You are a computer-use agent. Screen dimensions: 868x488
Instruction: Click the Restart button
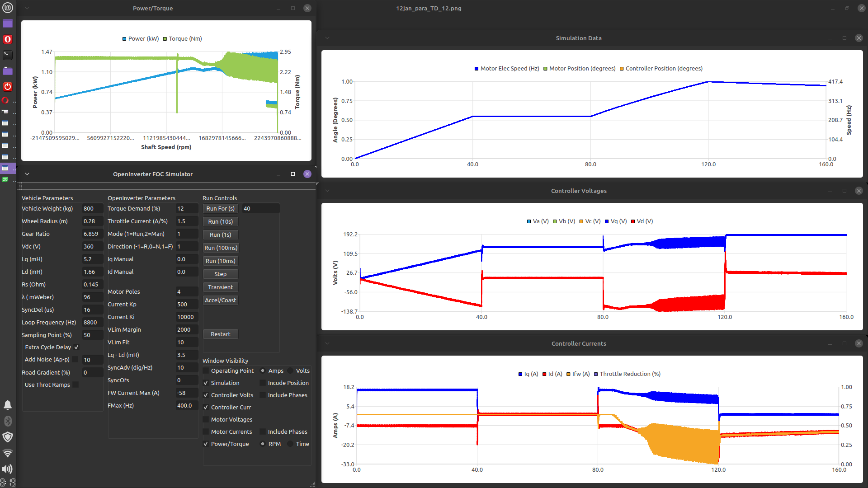click(220, 334)
